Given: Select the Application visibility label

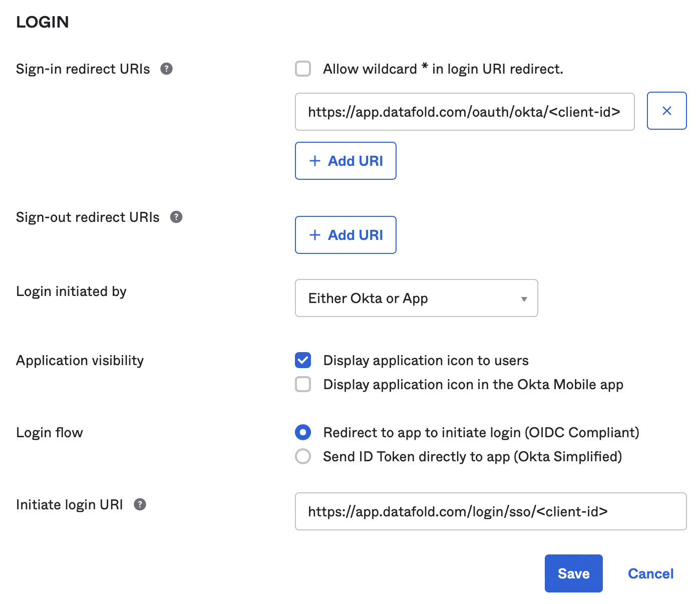Looking at the screenshot, I should pos(80,361).
